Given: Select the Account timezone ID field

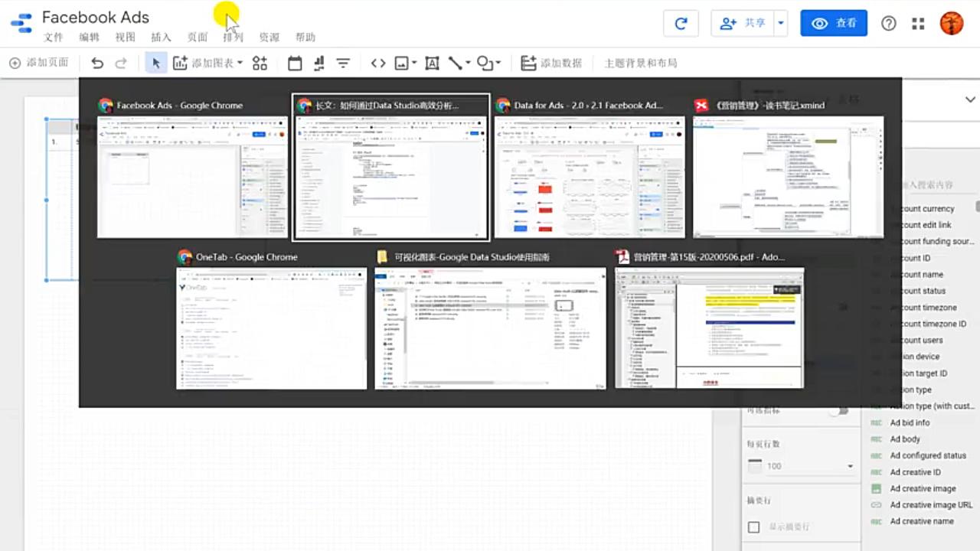Looking at the screenshot, I should click(934, 324).
